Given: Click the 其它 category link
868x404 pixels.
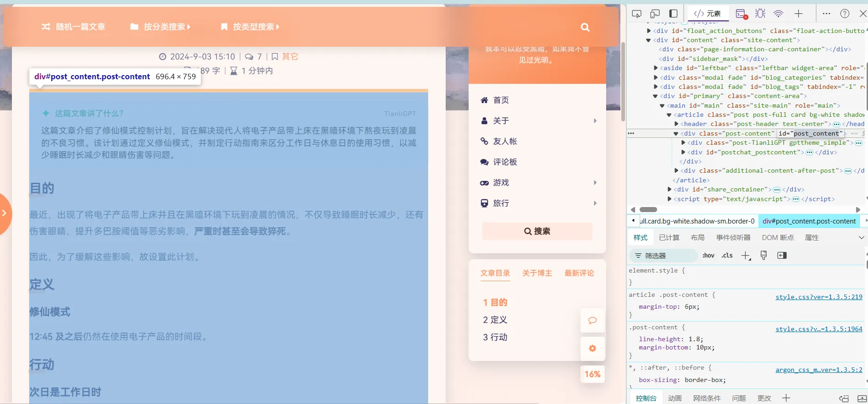Looking at the screenshot, I should pos(290,56).
